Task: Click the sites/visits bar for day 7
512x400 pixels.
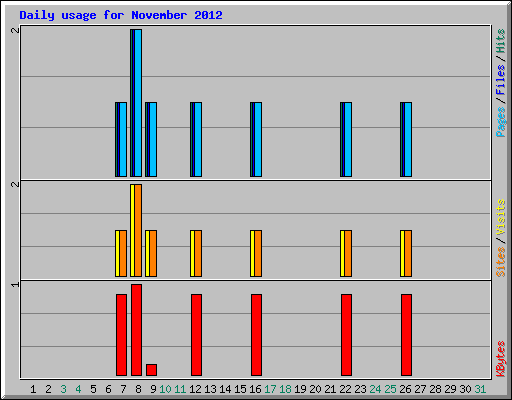Action: [121, 253]
